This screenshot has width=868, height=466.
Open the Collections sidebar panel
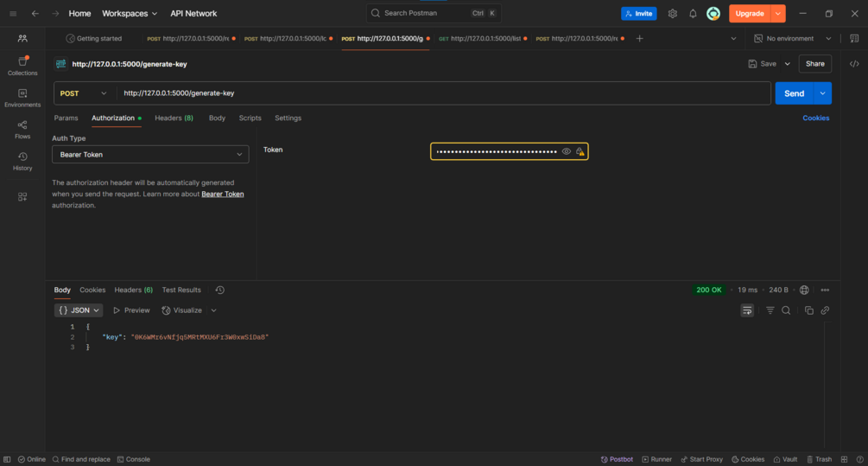[22, 66]
